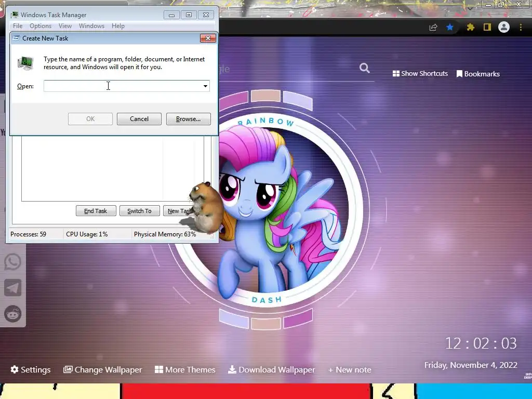The width and height of the screenshot is (532, 399).
Task: Toggle the browser side panel icon
Action: 487,27
